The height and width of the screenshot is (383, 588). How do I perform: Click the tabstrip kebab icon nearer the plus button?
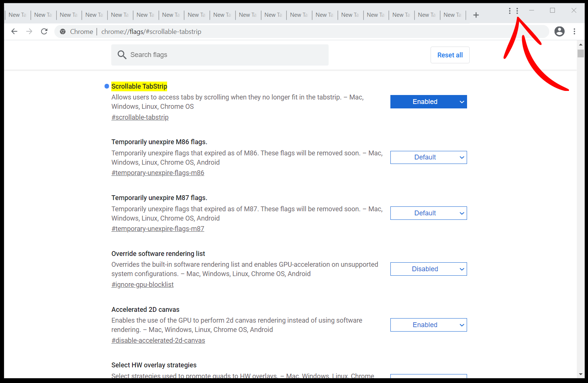click(x=509, y=11)
